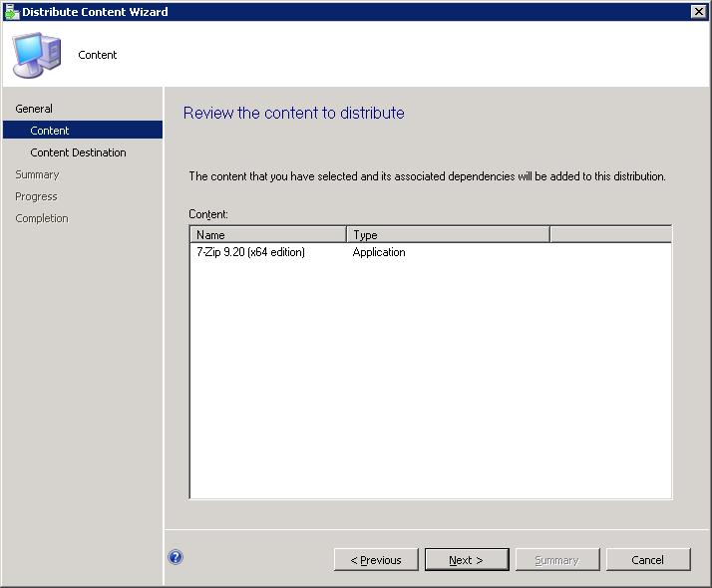
Task: Go to the Content Destination step
Action: point(78,152)
